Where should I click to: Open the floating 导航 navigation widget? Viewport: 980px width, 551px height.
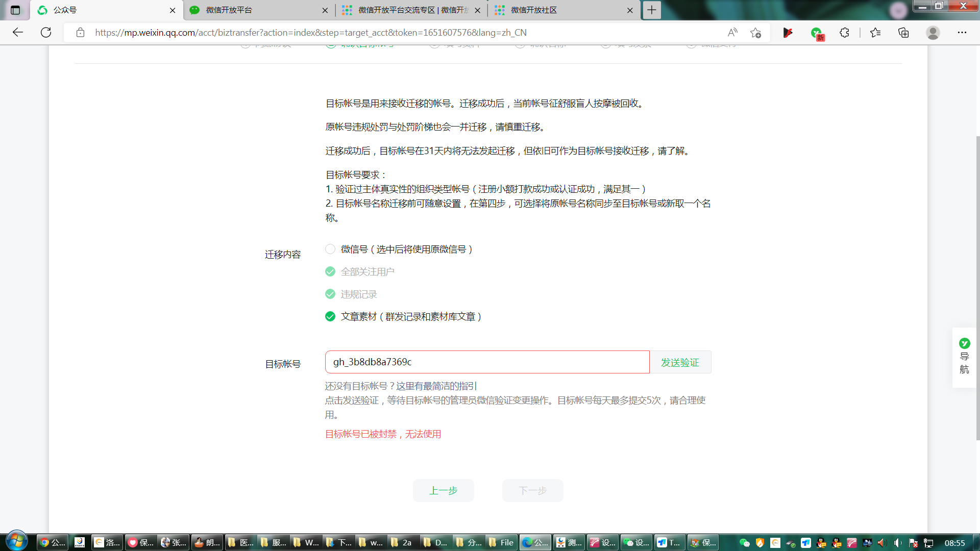point(964,357)
